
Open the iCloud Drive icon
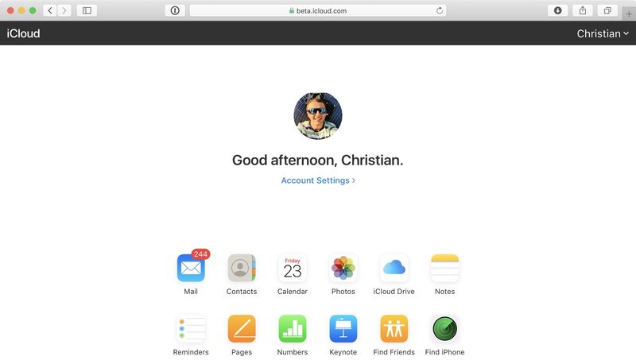pos(394,268)
